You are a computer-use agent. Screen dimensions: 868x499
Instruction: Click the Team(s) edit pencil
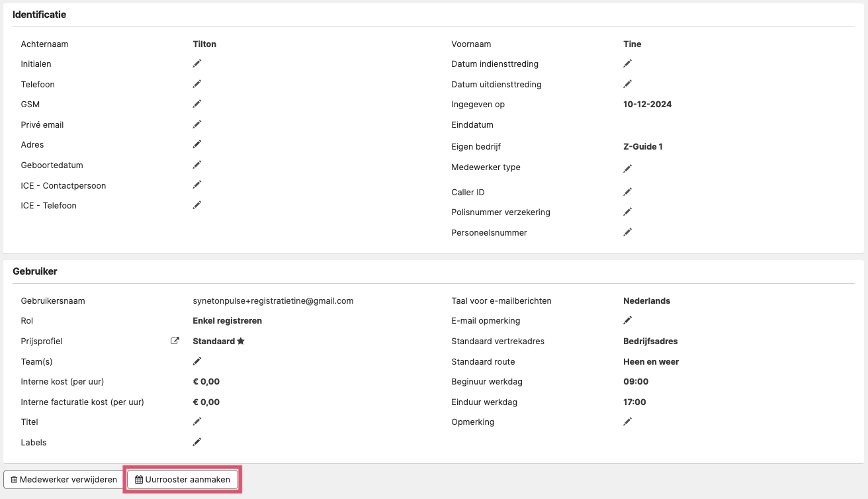197,361
